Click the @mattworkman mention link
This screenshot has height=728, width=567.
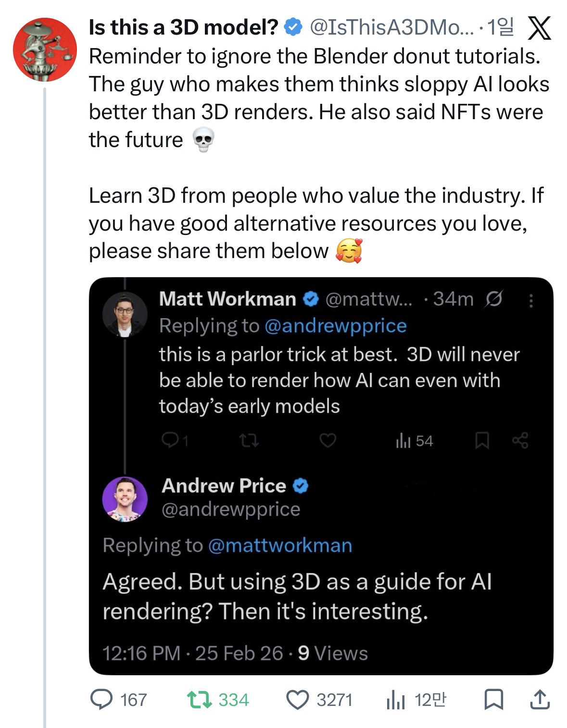(280, 545)
